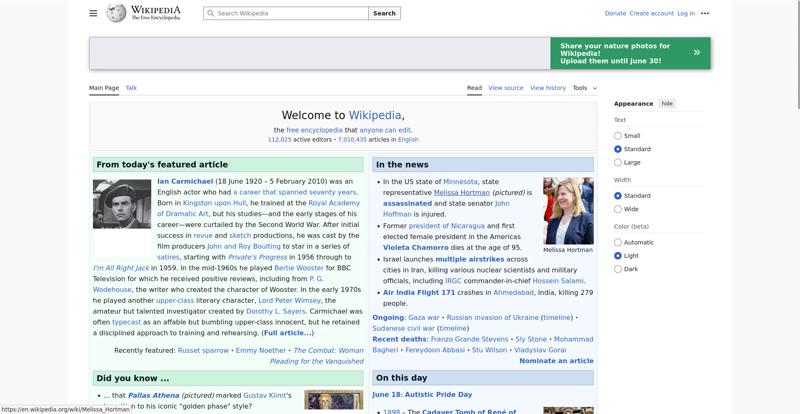The width and height of the screenshot is (800, 414).
Task: Click the double-arrow icon on the nature photos banner
Action: click(696, 53)
